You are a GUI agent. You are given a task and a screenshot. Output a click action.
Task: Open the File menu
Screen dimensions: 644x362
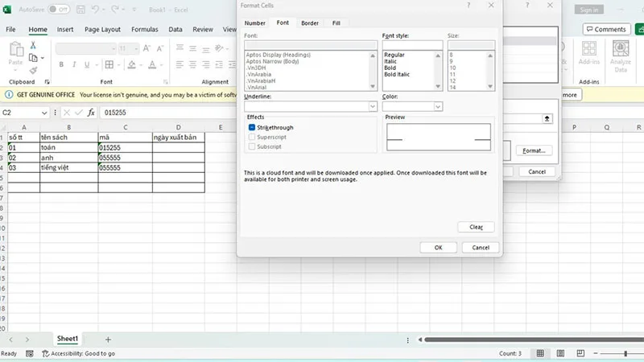tap(10, 29)
